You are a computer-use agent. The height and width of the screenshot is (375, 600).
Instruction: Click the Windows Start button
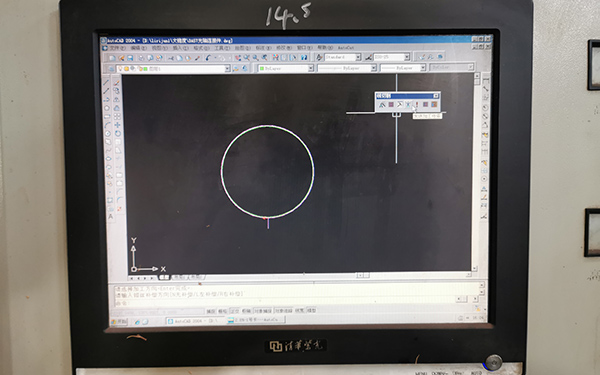[x=119, y=321]
